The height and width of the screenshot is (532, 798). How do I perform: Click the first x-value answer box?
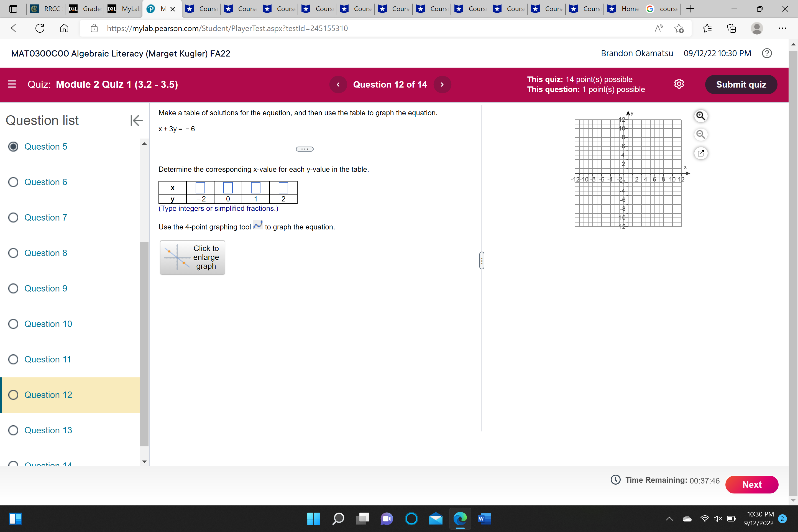pyautogui.click(x=200, y=188)
